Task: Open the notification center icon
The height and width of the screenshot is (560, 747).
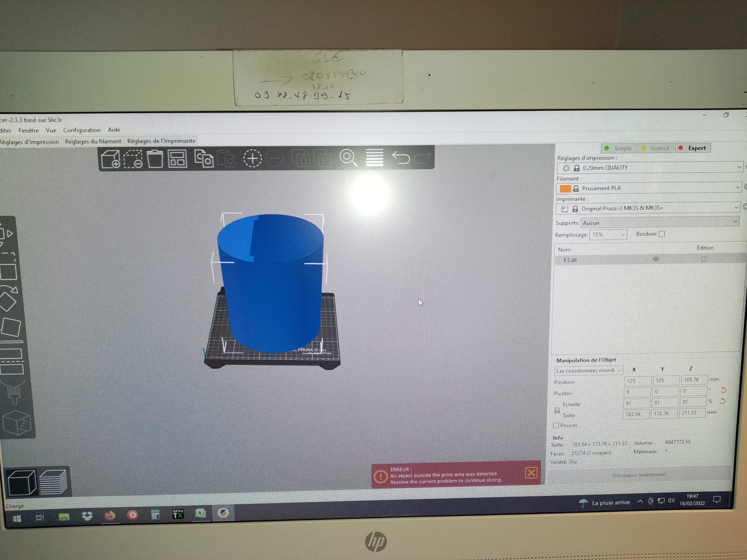Action: tap(717, 499)
